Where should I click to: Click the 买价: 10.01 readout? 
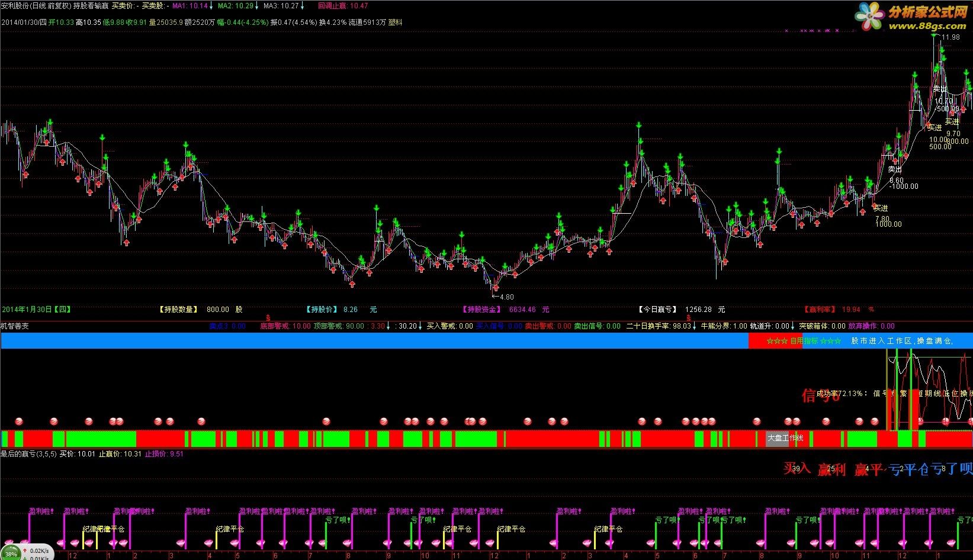coord(77,454)
